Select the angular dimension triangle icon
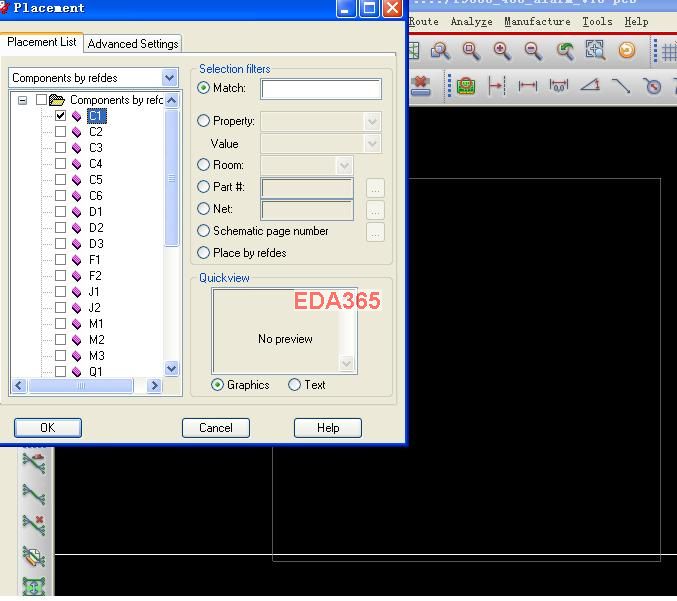Screen dimensions: 677x601 click(x=590, y=85)
